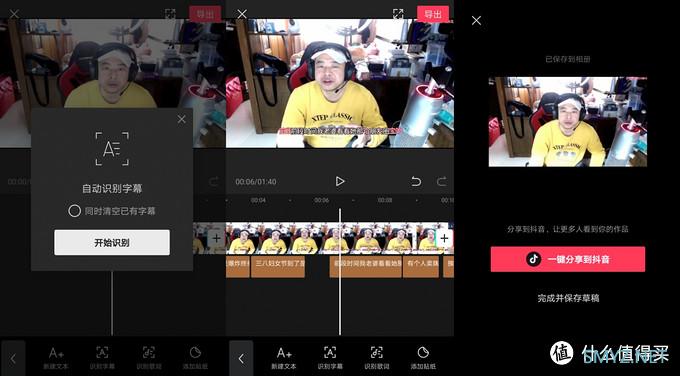Select the 有个人卖 subtitle clip
The height and width of the screenshot is (376, 680).
[421, 266]
